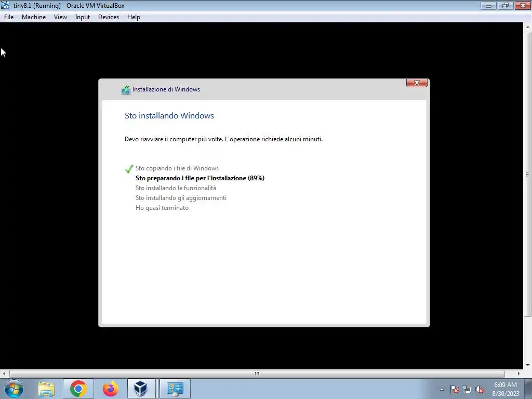Click the 'Sto installando Windows' heading
Image resolution: width=532 pixels, height=399 pixels.
pos(169,116)
